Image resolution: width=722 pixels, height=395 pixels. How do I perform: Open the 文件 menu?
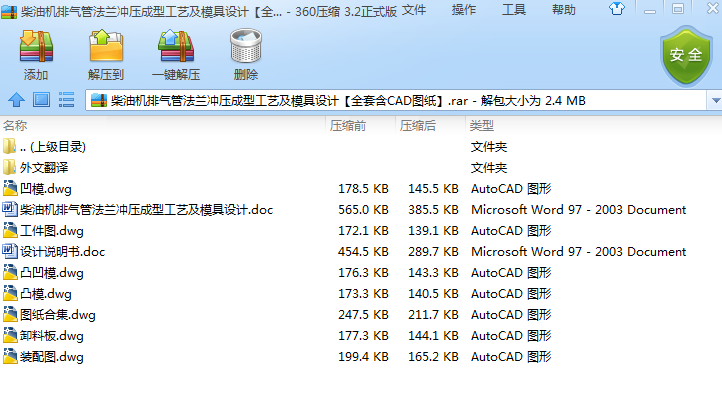pyautogui.click(x=414, y=10)
